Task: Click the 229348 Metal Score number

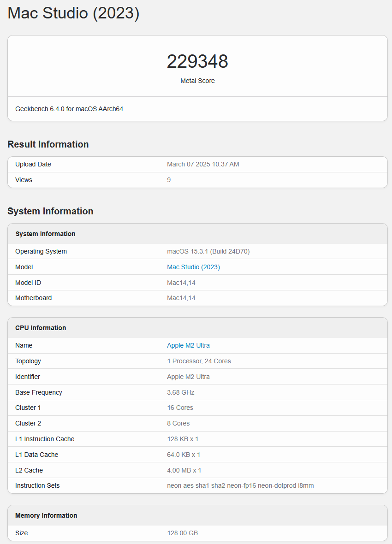Action: click(x=197, y=61)
